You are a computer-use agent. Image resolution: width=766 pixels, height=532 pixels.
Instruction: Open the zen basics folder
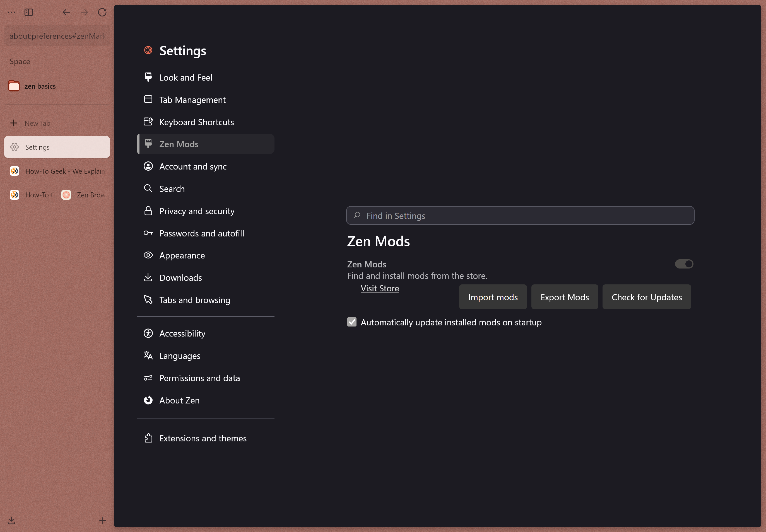click(57, 86)
